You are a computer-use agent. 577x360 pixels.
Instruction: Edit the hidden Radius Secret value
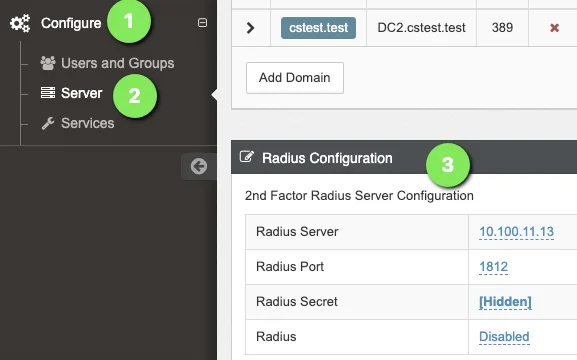505,302
